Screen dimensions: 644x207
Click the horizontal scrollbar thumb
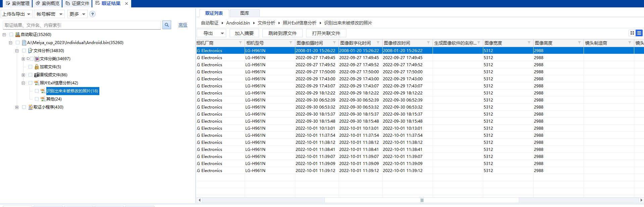422,200
